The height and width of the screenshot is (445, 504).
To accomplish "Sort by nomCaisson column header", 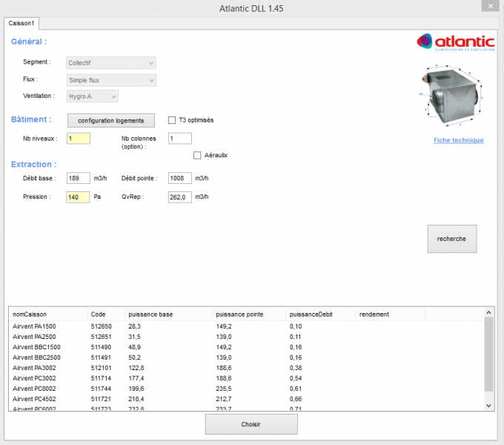I will [x=48, y=314].
